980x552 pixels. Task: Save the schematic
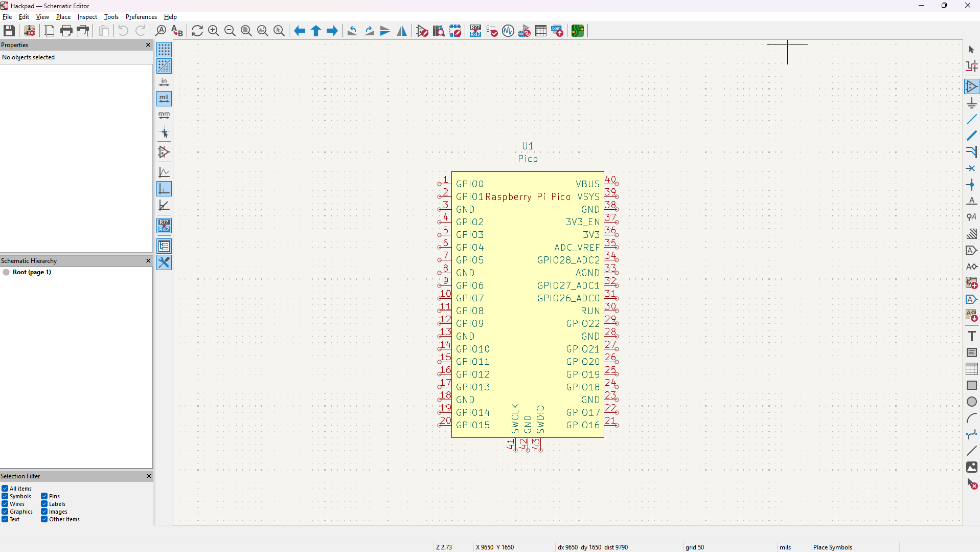point(9,31)
